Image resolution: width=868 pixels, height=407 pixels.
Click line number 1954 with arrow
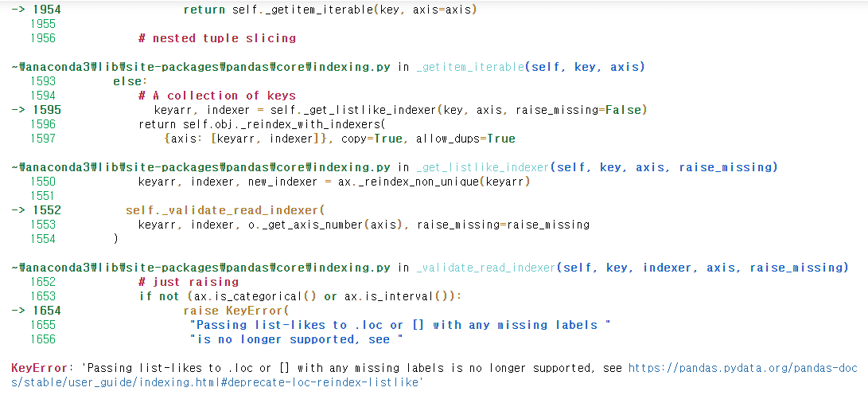click(x=36, y=10)
